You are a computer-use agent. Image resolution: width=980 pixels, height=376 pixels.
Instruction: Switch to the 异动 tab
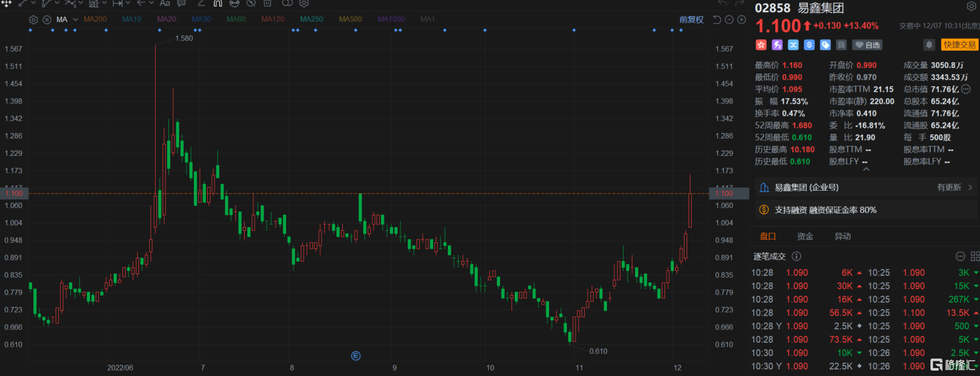coord(842,236)
